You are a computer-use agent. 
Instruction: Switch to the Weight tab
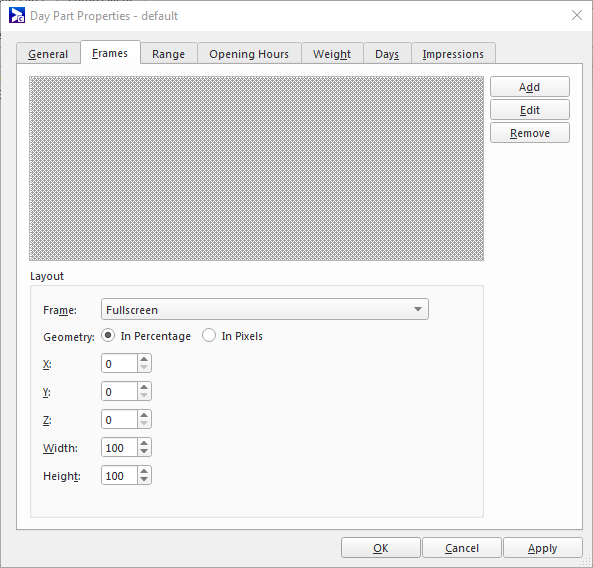point(332,54)
